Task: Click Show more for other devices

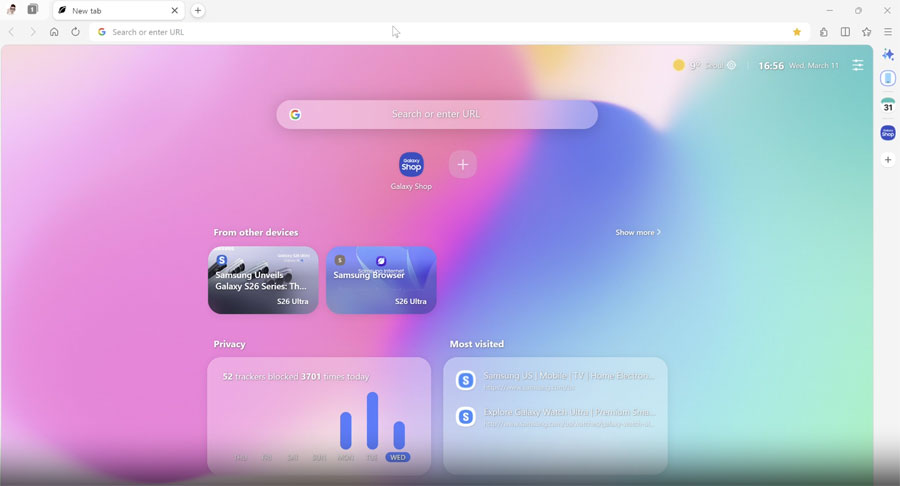Action: [x=638, y=232]
